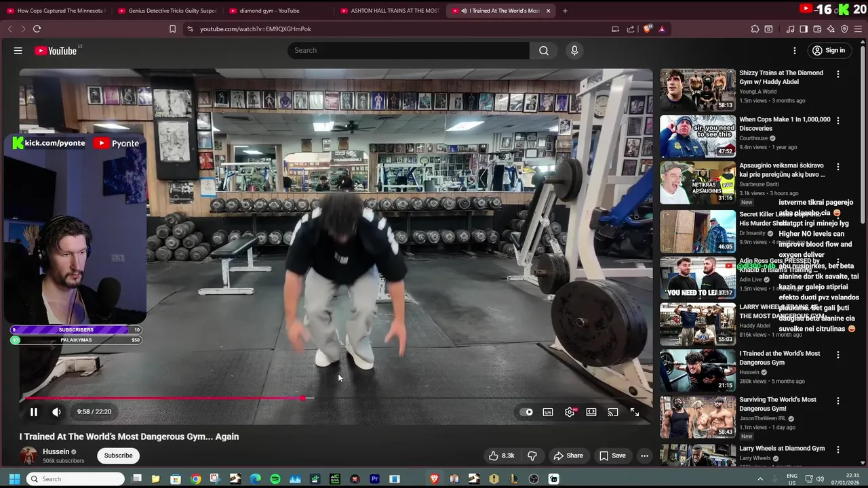Switch to the diamond gym - YouTube tab
This screenshot has width=868, height=488.
(x=278, y=11)
